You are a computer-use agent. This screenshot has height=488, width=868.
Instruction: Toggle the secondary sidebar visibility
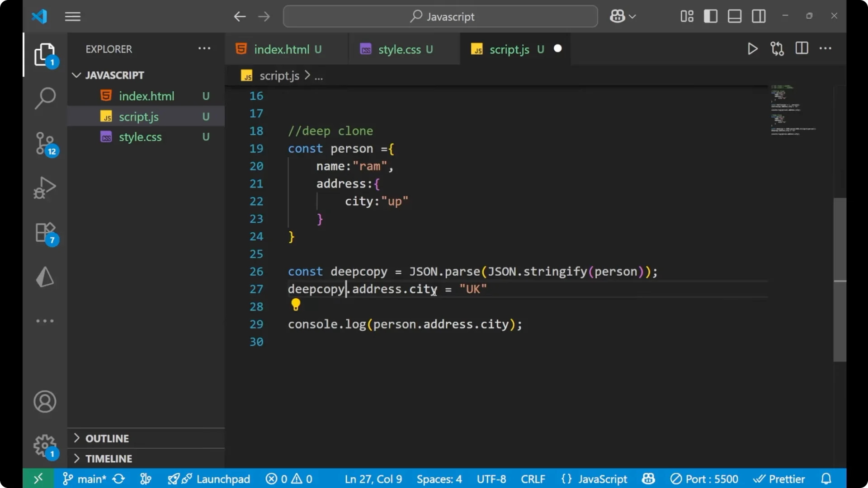[x=759, y=16]
